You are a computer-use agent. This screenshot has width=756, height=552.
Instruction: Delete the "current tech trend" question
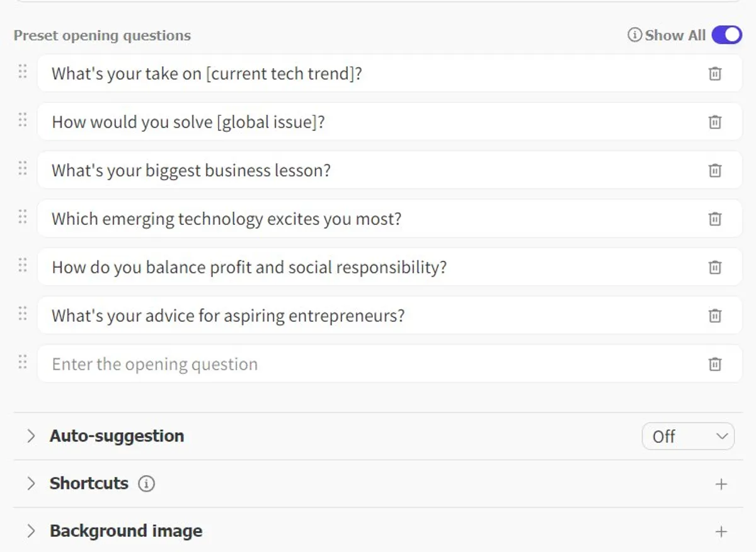tap(715, 74)
